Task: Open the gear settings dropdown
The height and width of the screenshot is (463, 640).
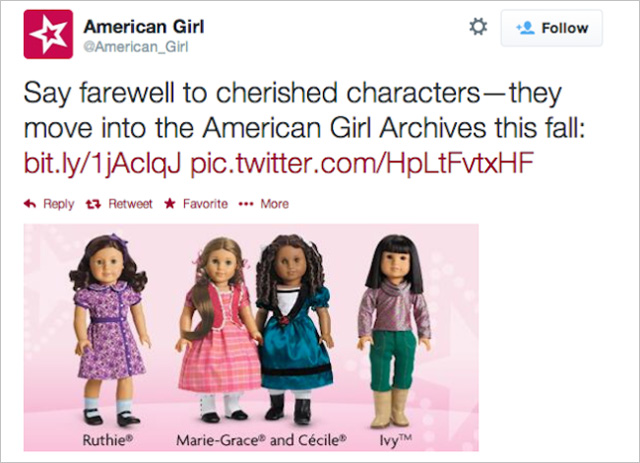Action: 478,28
